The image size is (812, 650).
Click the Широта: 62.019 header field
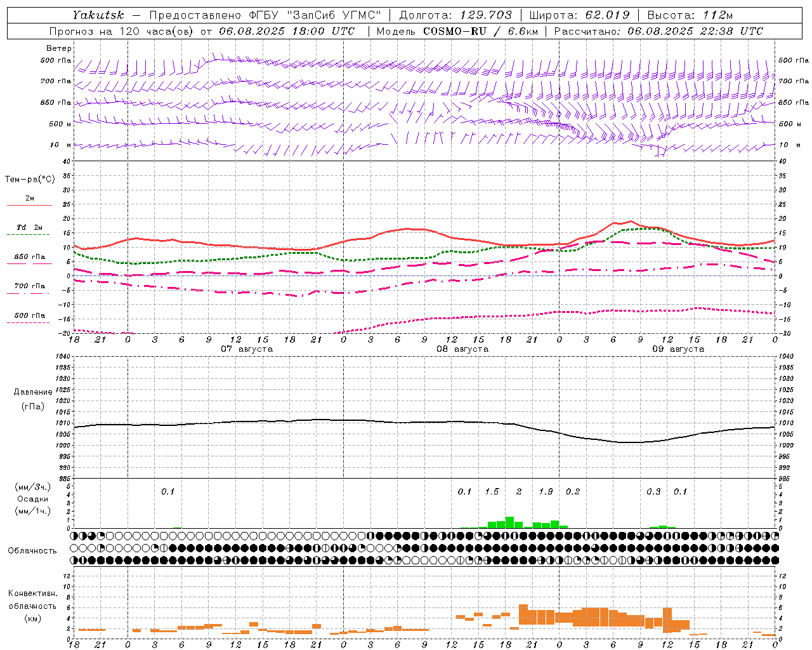pos(579,15)
